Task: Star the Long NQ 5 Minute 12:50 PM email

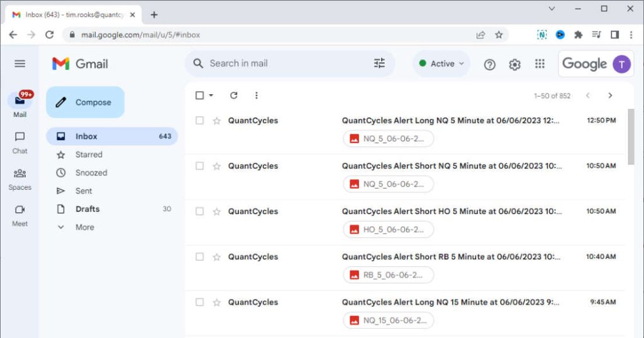Action: point(217,121)
